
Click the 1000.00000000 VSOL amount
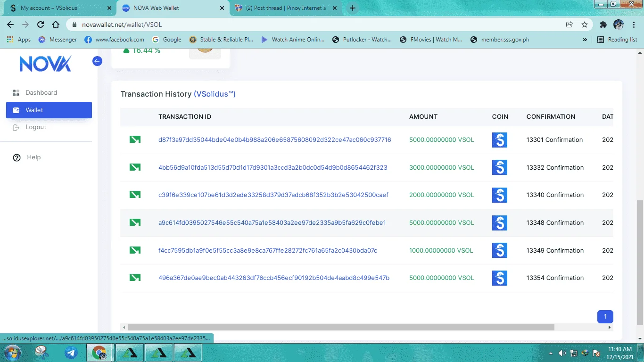coord(441,250)
